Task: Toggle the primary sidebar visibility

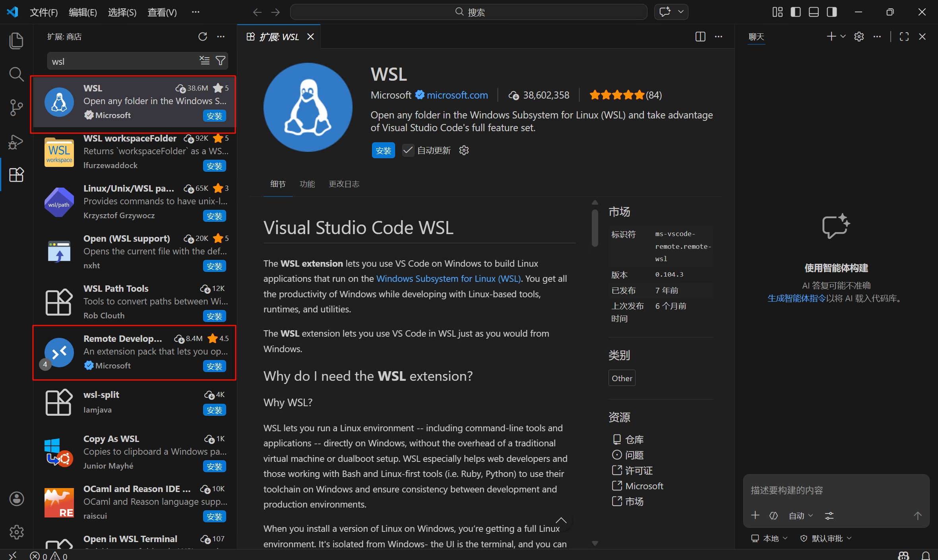Action: [795, 12]
